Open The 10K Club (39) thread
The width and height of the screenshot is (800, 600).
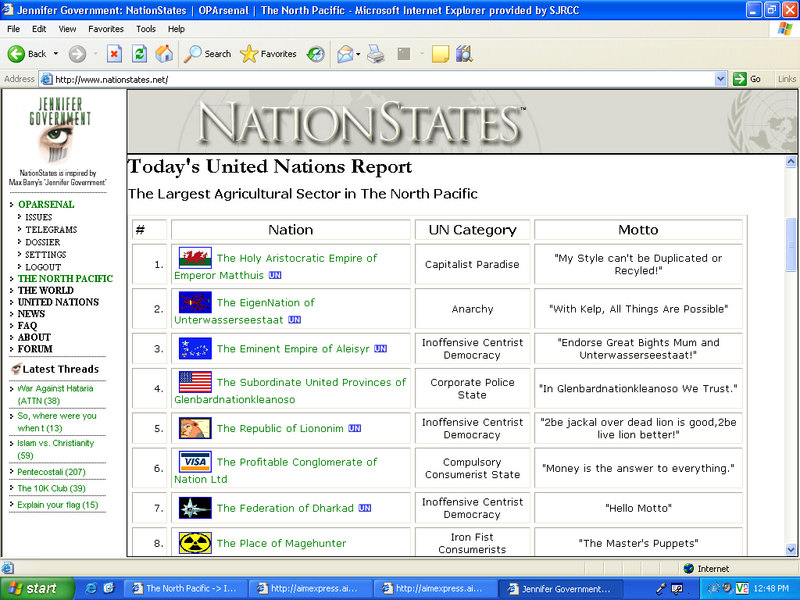coord(52,488)
